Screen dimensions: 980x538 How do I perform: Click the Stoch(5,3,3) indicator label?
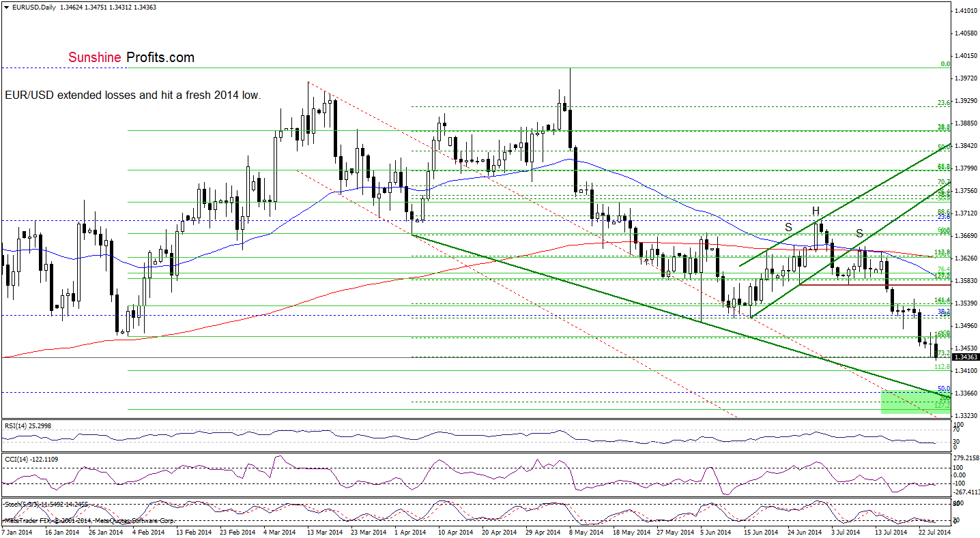point(47,503)
